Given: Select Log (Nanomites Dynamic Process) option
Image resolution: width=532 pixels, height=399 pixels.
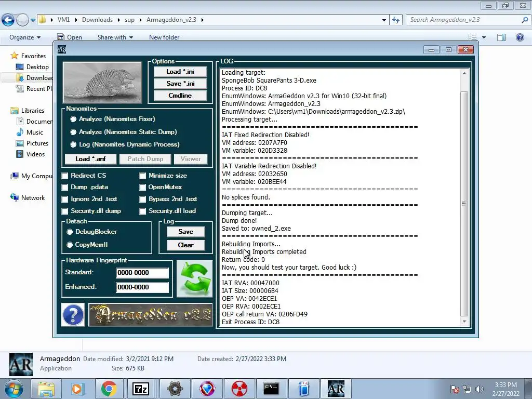Looking at the screenshot, I should [73, 144].
